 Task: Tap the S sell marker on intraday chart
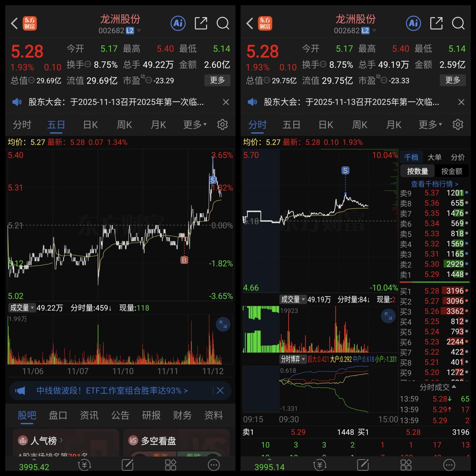345,171
